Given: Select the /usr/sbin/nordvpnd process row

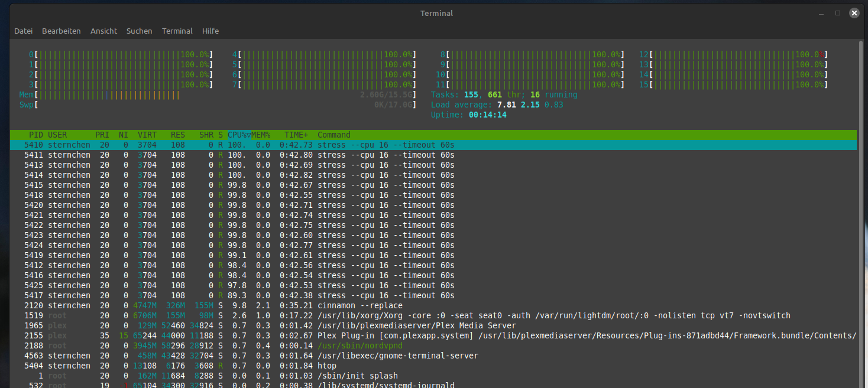Looking at the screenshot, I should 433,345.
